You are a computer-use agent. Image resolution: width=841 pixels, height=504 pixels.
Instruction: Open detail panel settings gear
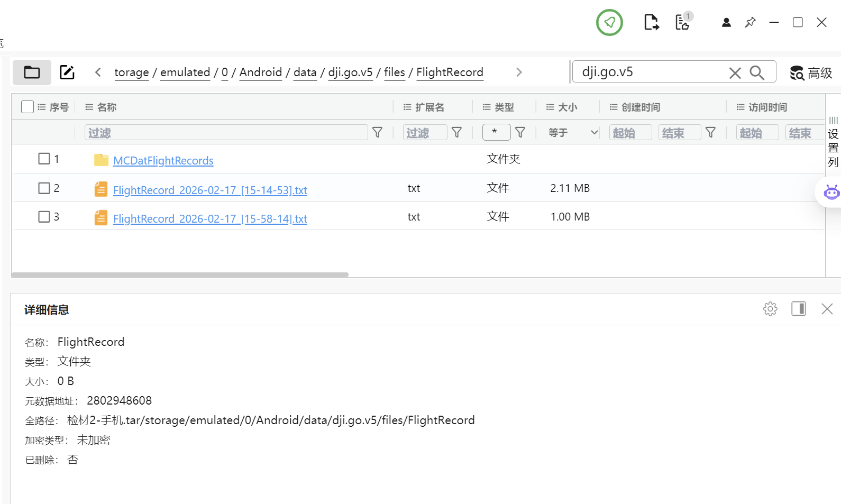(x=770, y=309)
